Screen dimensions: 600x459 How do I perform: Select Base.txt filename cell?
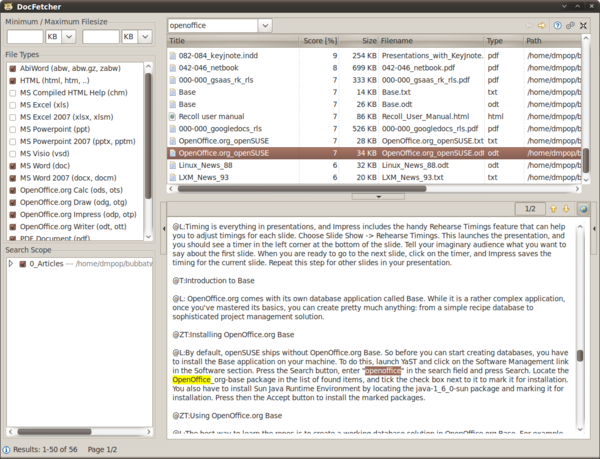pos(396,92)
